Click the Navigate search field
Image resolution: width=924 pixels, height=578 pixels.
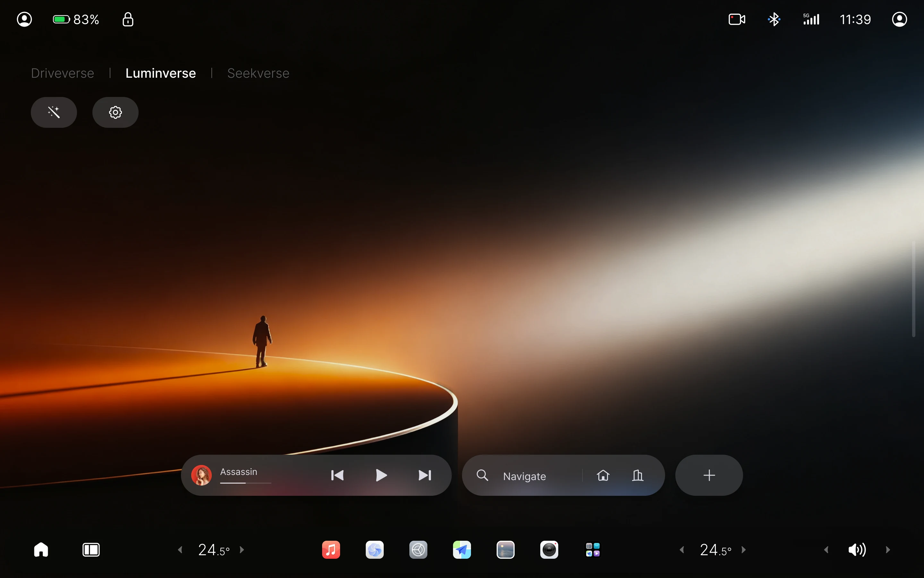coord(524,476)
